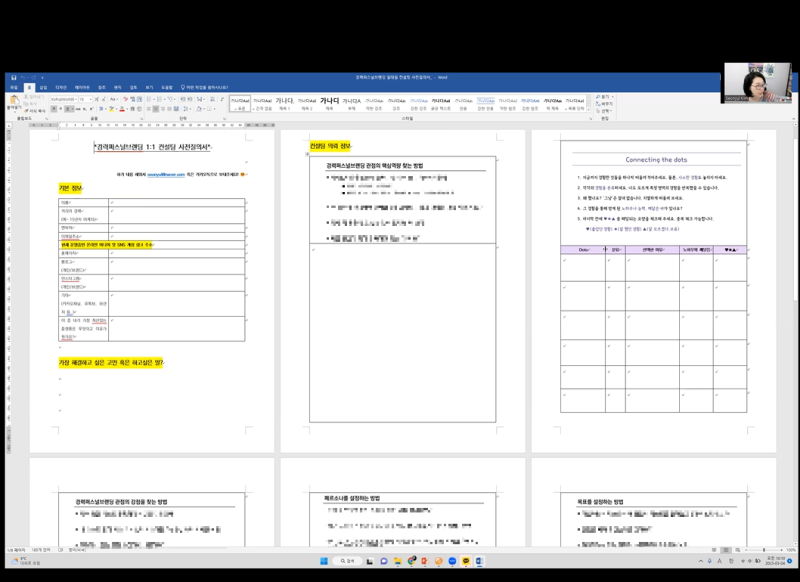Open Chrome from the taskbar
800x582 pixels.
click(411, 561)
